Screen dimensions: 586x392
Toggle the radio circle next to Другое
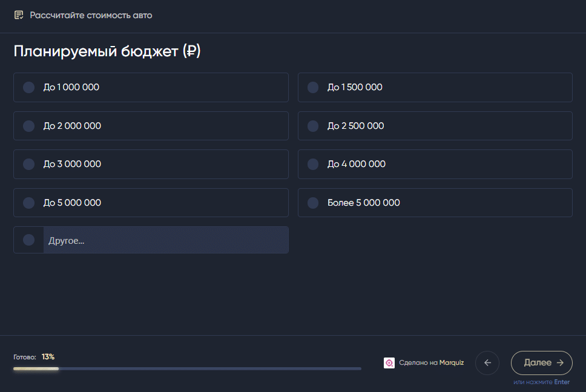click(x=29, y=240)
